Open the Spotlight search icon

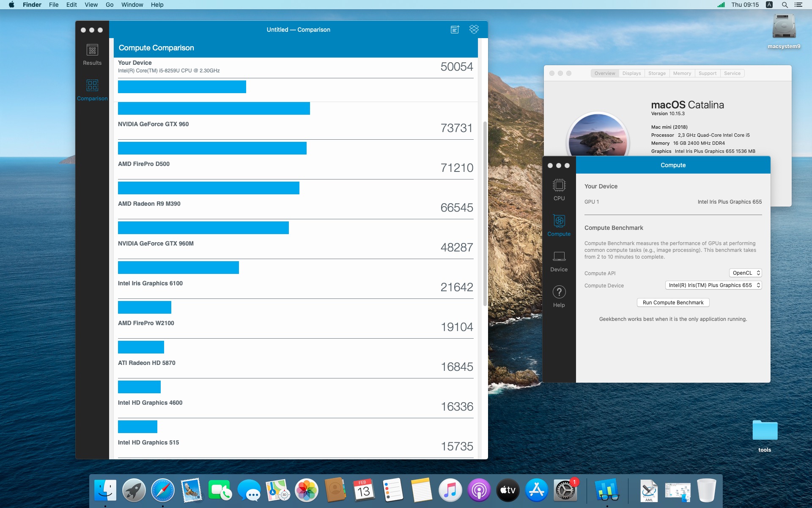[x=785, y=5]
